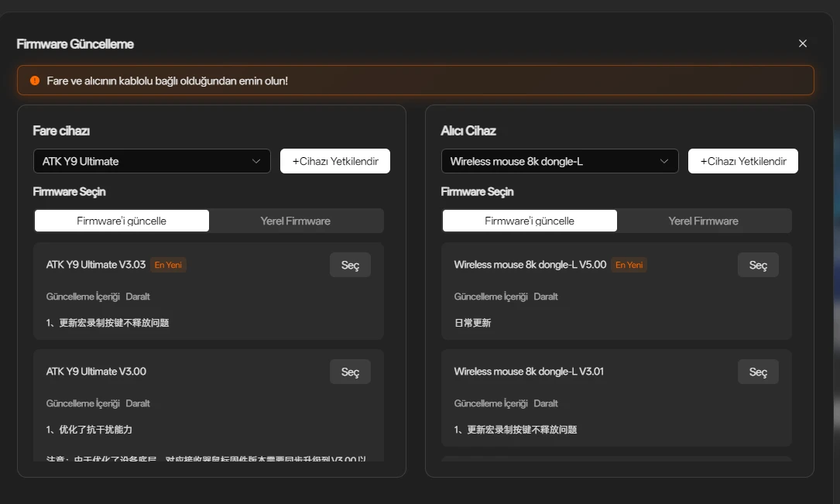Click the En Yeni badge on ATK Y9 V3.03
Viewport: 840px width, 504px height.
click(x=168, y=265)
